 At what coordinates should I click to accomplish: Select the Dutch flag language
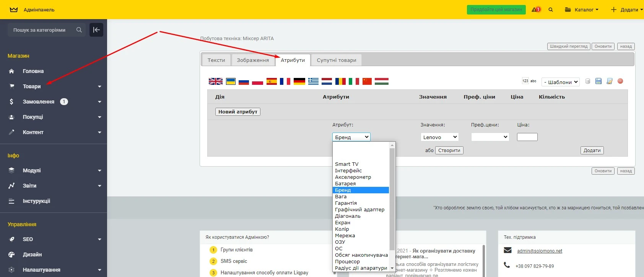pyautogui.click(x=327, y=81)
